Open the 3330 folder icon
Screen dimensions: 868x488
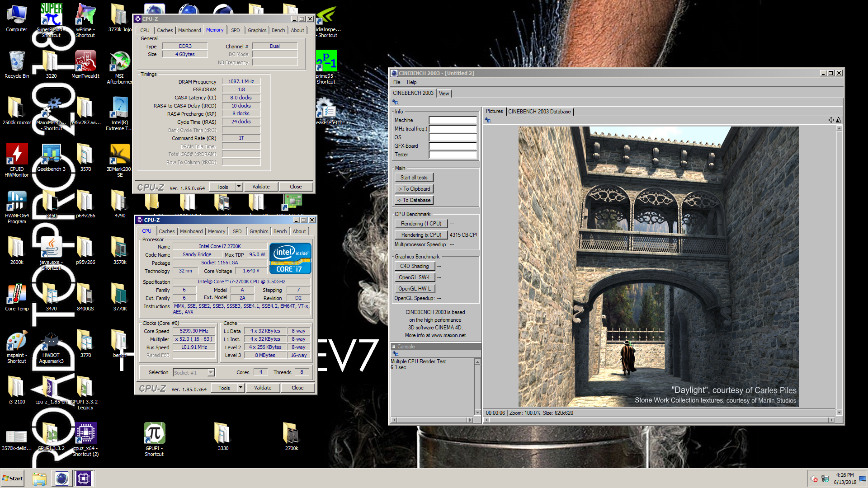point(223,436)
